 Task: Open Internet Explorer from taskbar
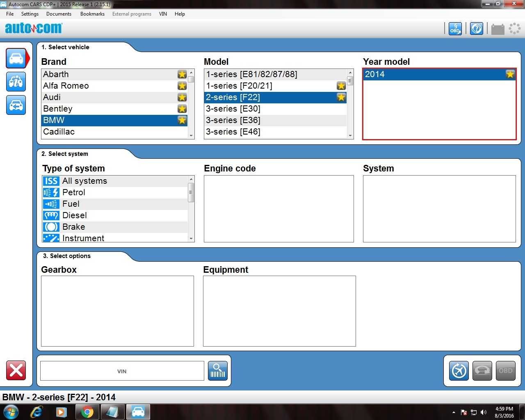(x=37, y=412)
